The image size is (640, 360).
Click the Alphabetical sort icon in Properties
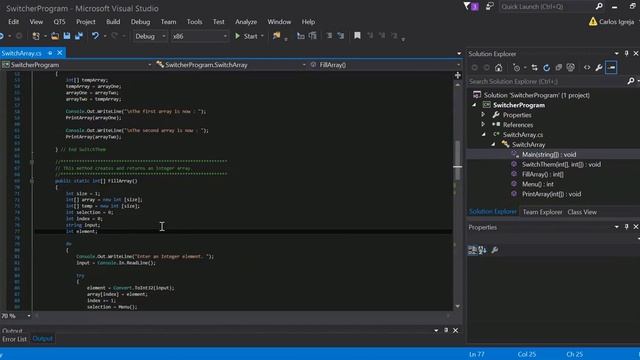coord(482,250)
